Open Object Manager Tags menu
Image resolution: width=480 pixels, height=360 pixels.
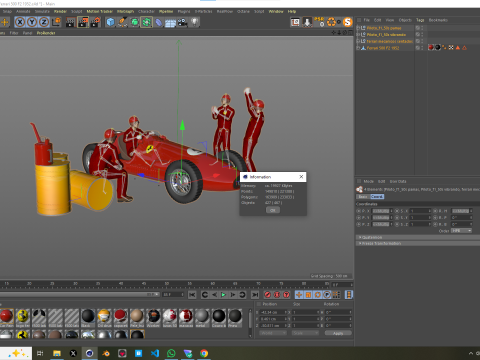click(x=420, y=20)
